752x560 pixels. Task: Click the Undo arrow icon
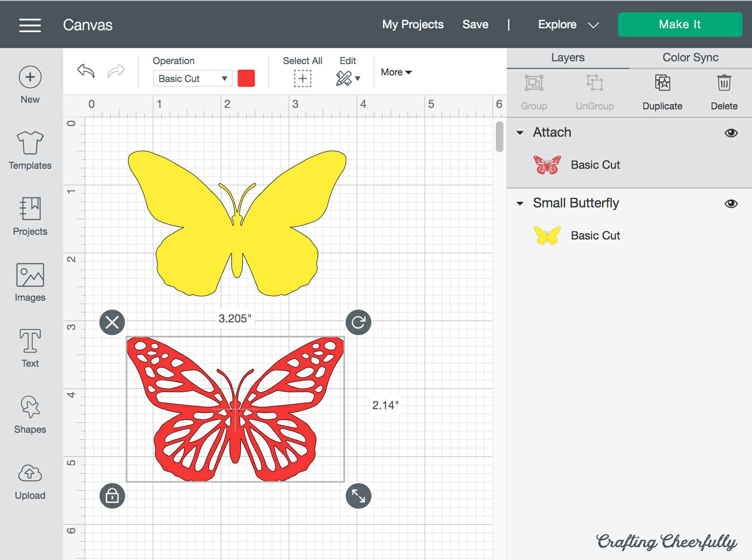tap(86, 71)
